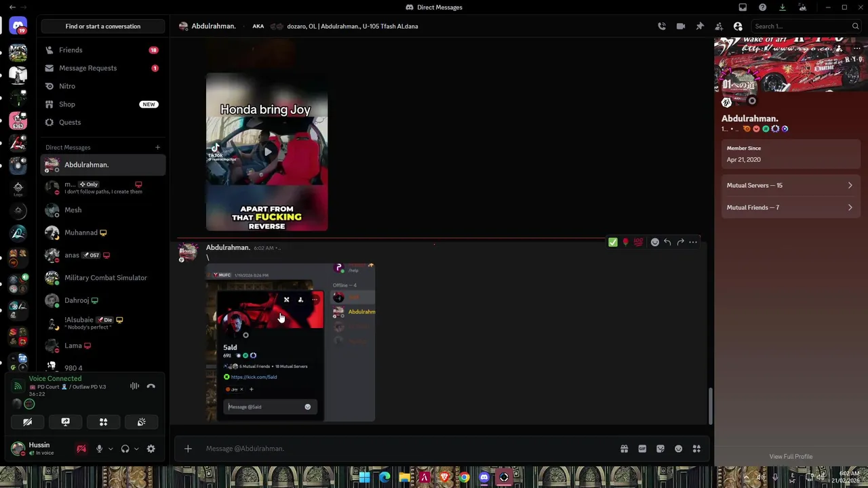This screenshot has width=868, height=488.
Task: Open profile more options ellipsis
Action: coord(857,49)
